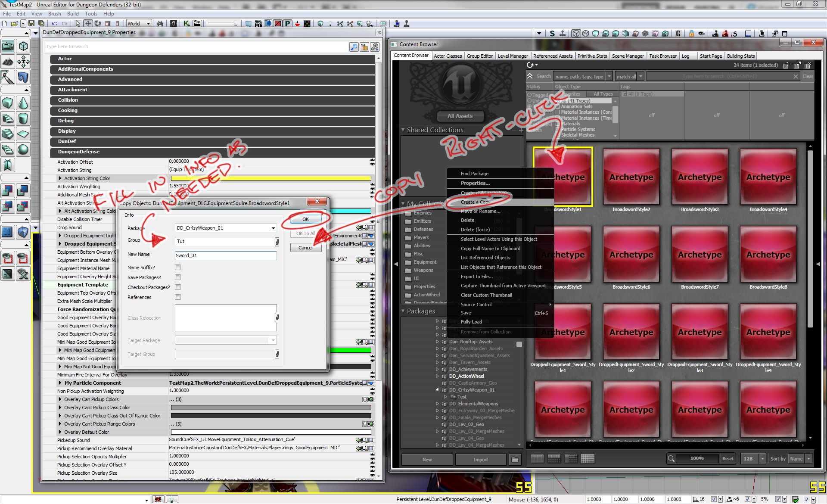The height and width of the screenshot is (504, 827).
Task: Switch to Actor Classes tab
Action: tap(448, 56)
